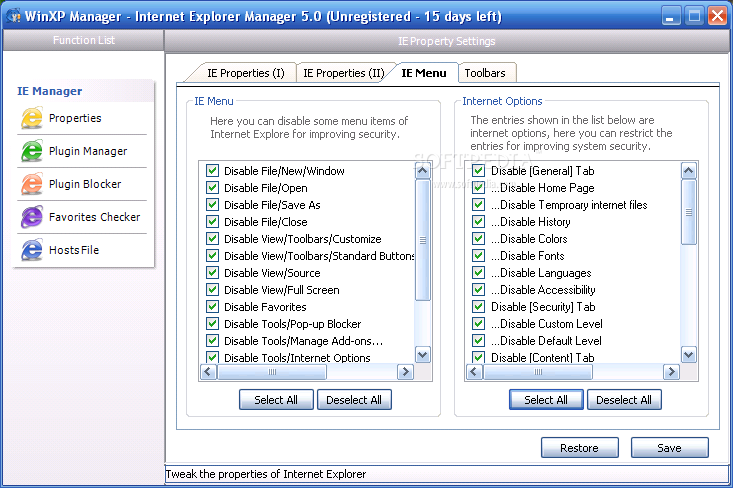Minimize the WinXP Manager window
This screenshot has width=733, height=488.
pyautogui.click(x=671, y=16)
